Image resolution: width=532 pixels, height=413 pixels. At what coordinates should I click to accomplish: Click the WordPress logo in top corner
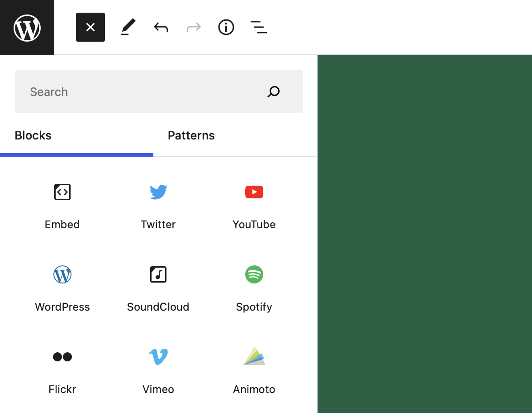coord(27,28)
